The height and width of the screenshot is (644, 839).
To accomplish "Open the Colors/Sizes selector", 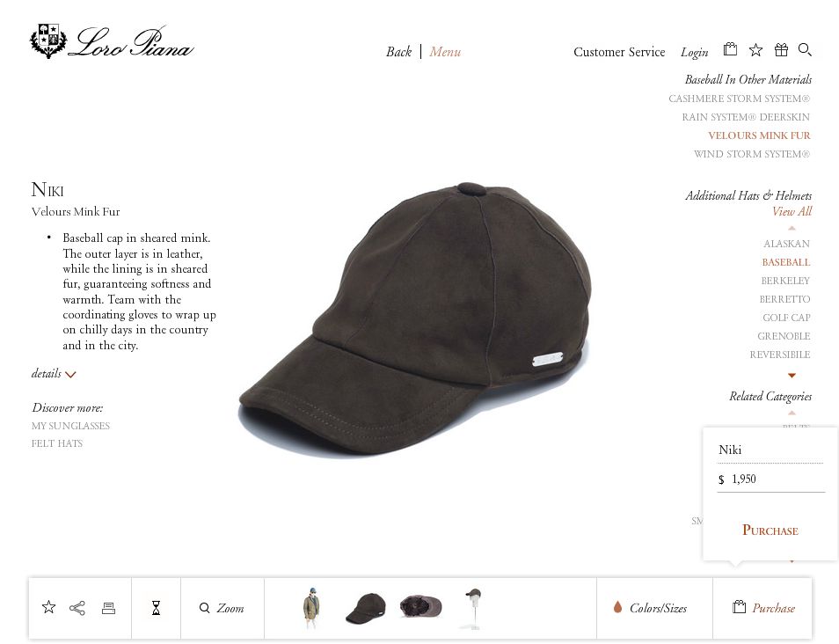I will click(650, 608).
